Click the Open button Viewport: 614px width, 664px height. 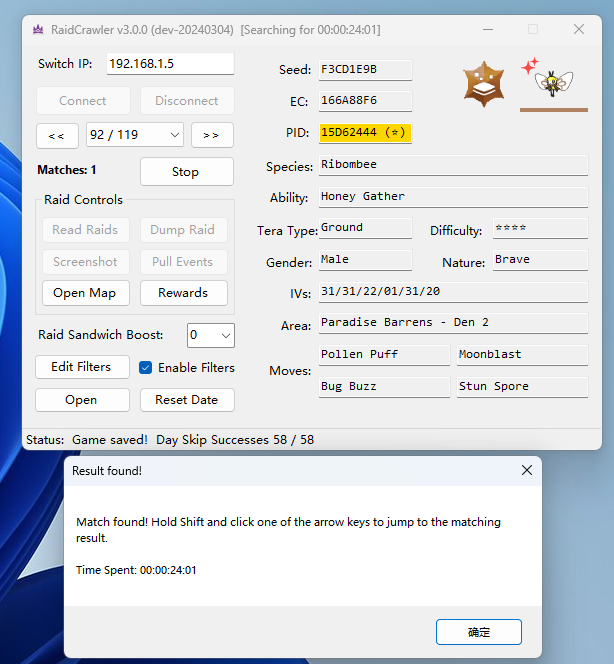pyautogui.click(x=82, y=400)
